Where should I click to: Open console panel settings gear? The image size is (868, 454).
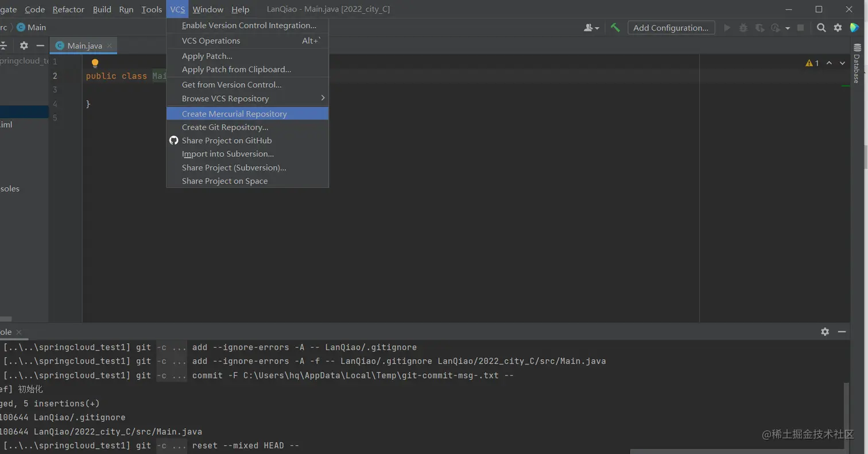(x=825, y=332)
